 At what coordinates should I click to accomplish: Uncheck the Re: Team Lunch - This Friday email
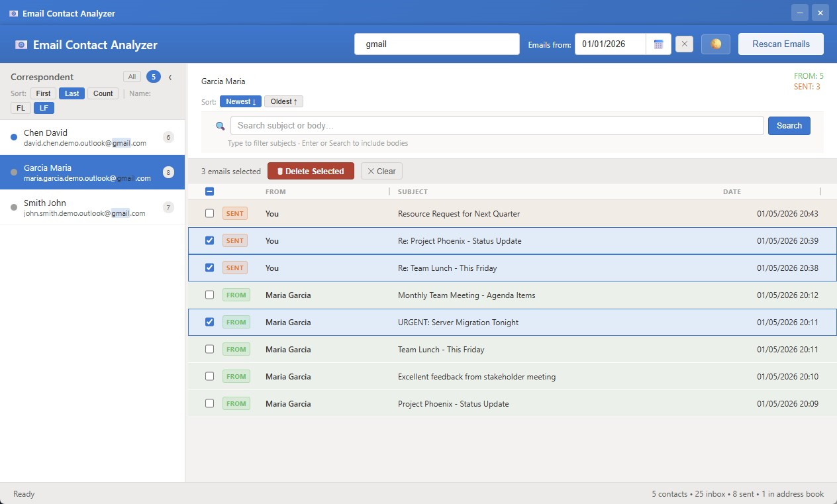tap(209, 268)
